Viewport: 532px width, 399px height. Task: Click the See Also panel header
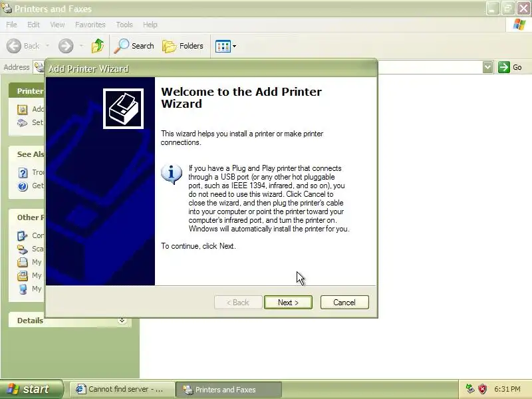point(27,154)
